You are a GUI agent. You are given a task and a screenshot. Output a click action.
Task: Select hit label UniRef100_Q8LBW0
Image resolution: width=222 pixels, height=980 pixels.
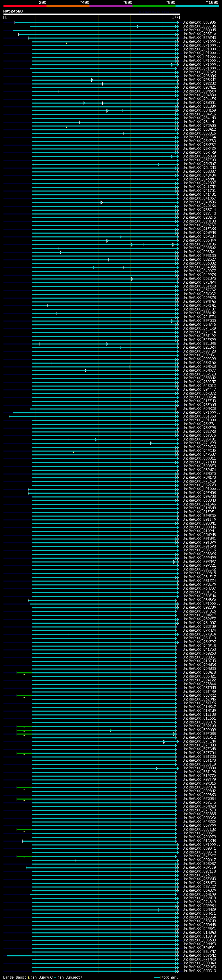(199, 106)
